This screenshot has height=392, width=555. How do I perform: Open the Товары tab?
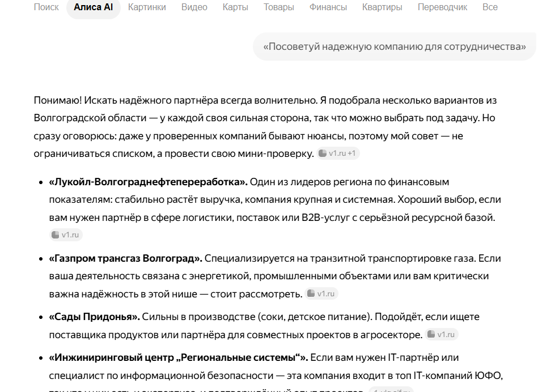coord(279,7)
